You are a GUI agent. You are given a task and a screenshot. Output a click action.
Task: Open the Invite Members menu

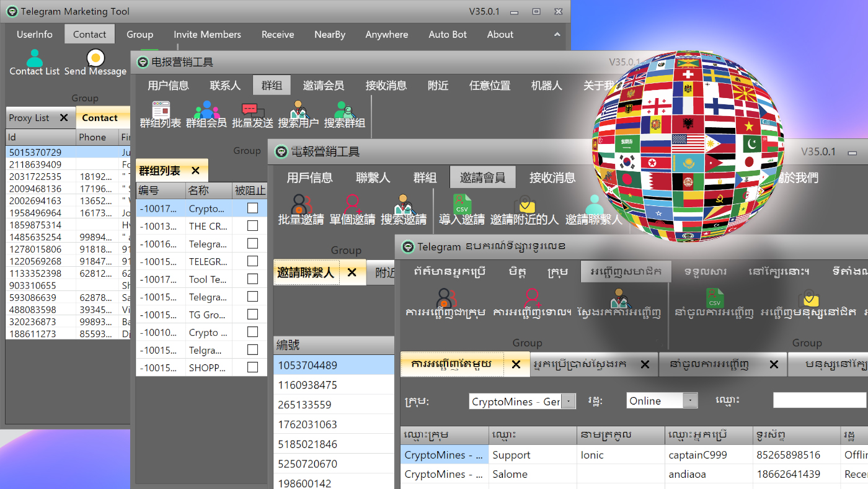(207, 34)
